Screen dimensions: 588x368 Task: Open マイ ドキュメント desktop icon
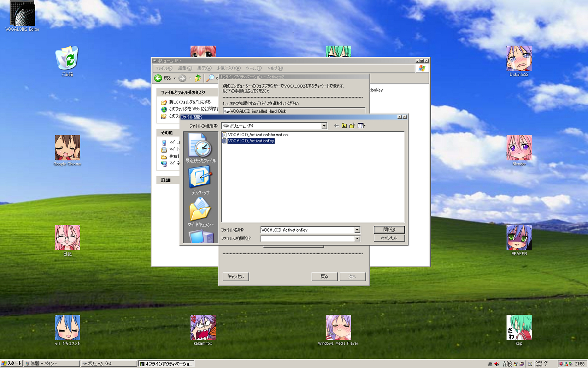pyautogui.click(x=67, y=331)
